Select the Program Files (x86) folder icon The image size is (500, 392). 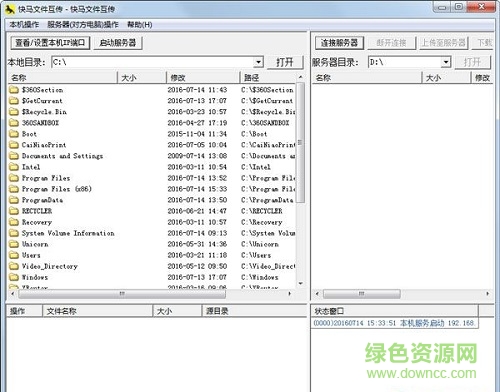[x=14, y=189]
